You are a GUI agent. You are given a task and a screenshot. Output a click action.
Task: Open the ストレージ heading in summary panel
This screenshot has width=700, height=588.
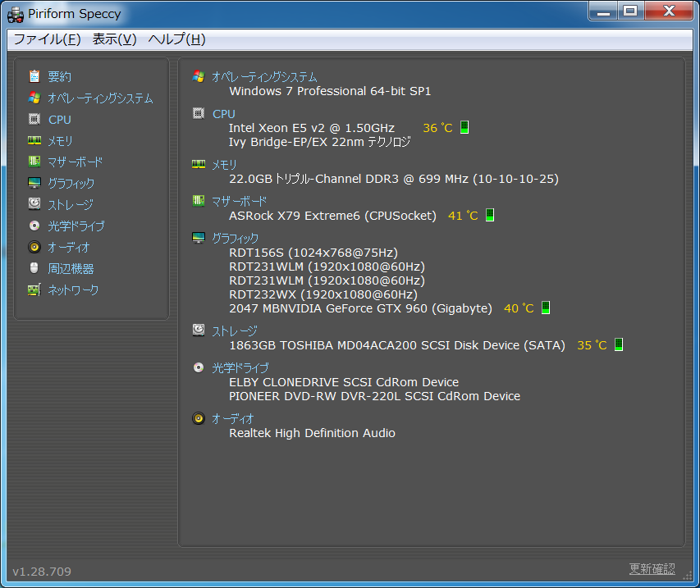[x=235, y=331]
